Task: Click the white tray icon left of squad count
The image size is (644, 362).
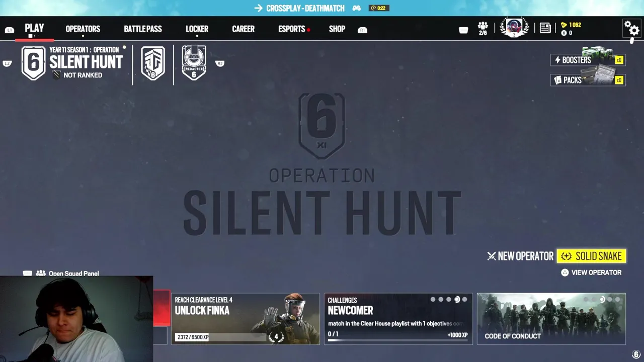Action: 463,30
